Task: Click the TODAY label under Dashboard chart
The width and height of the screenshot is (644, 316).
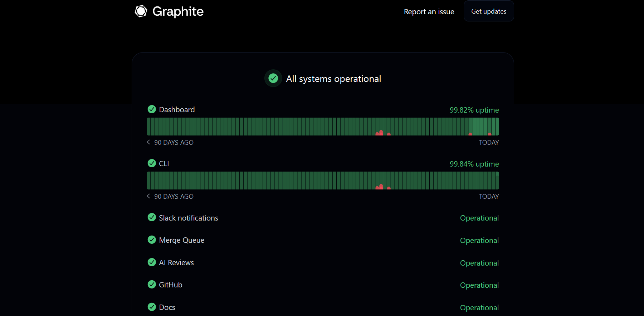Action: click(x=489, y=143)
